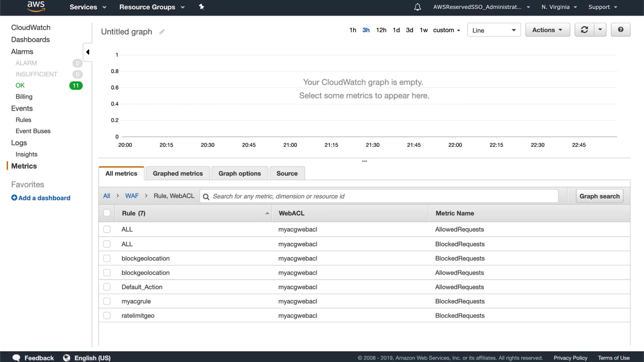
Task: Navigate to WAF in the breadcrumb
Action: 132,196
